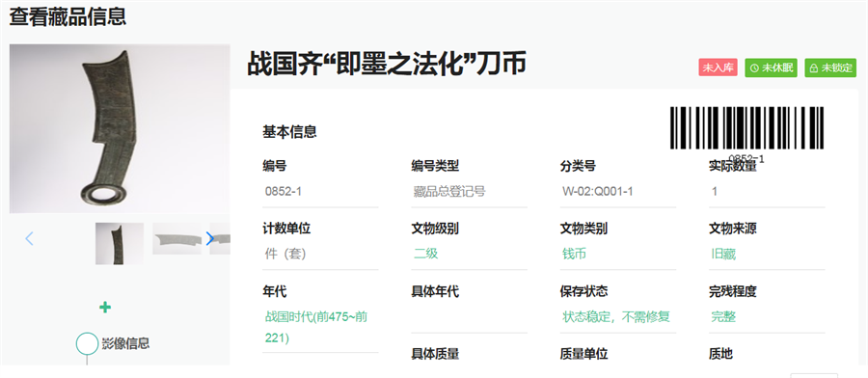Screen dimensions: 868x378
Task: Show previous thumbnail with left arrow
Action: [x=29, y=238]
